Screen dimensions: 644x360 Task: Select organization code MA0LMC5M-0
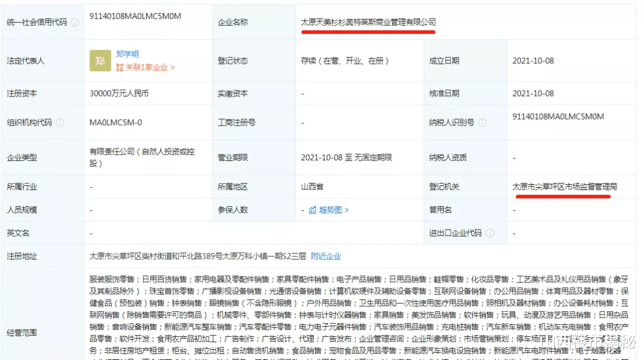point(116,122)
